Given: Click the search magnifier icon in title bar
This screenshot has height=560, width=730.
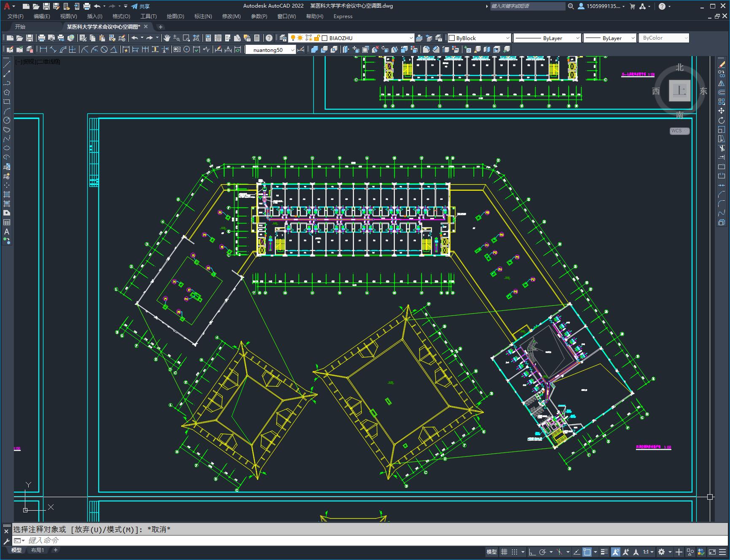Looking at the screenshot, I should pos(571,6).
